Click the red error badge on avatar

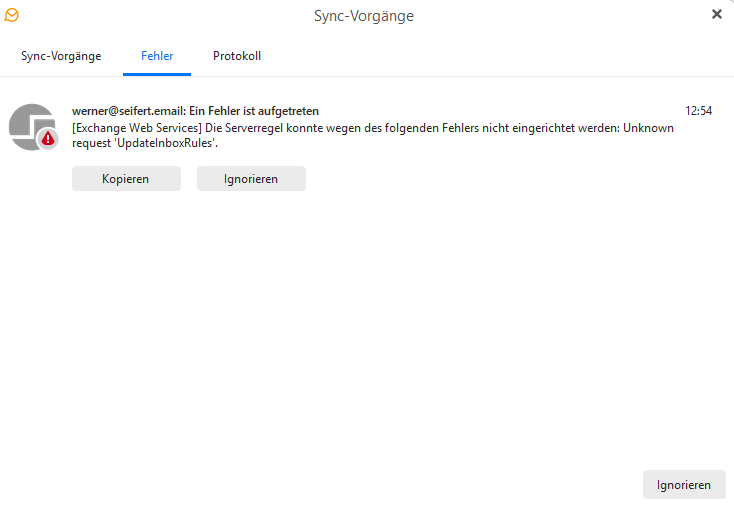coord(48,139)
